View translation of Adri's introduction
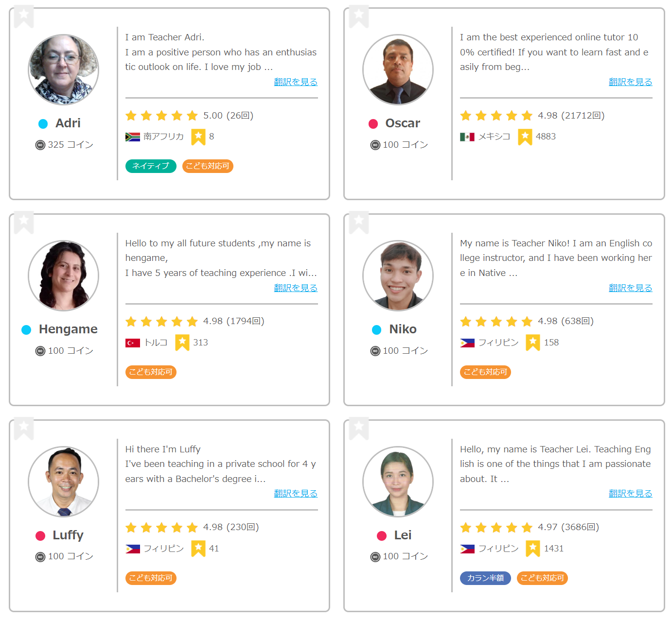Viewport: 672px width, 619px height. (296, 82)
